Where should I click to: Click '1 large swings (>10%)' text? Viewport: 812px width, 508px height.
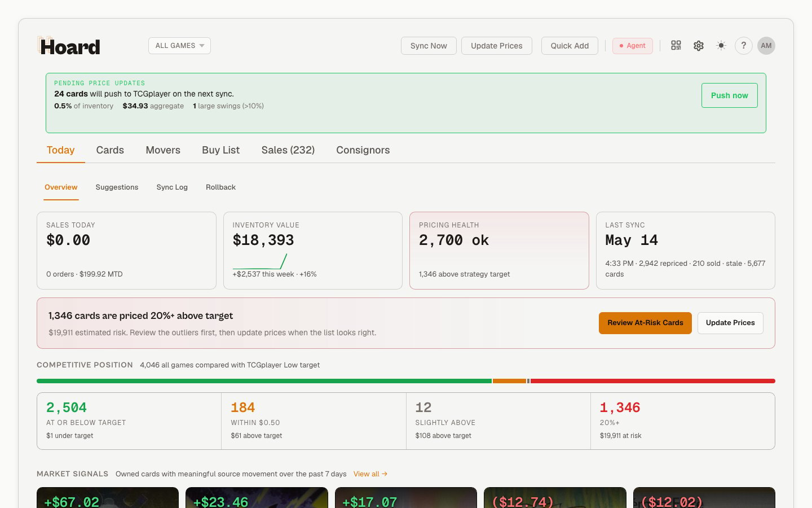pos(228,106)
